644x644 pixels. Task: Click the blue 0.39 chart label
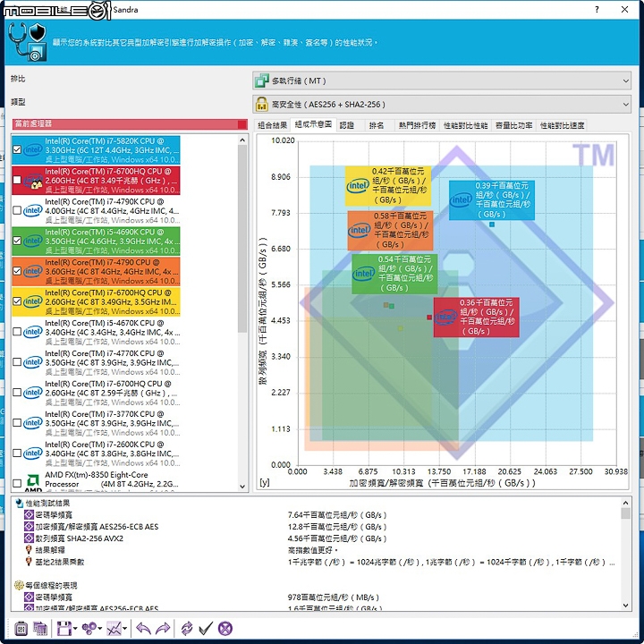coord(491,200)
